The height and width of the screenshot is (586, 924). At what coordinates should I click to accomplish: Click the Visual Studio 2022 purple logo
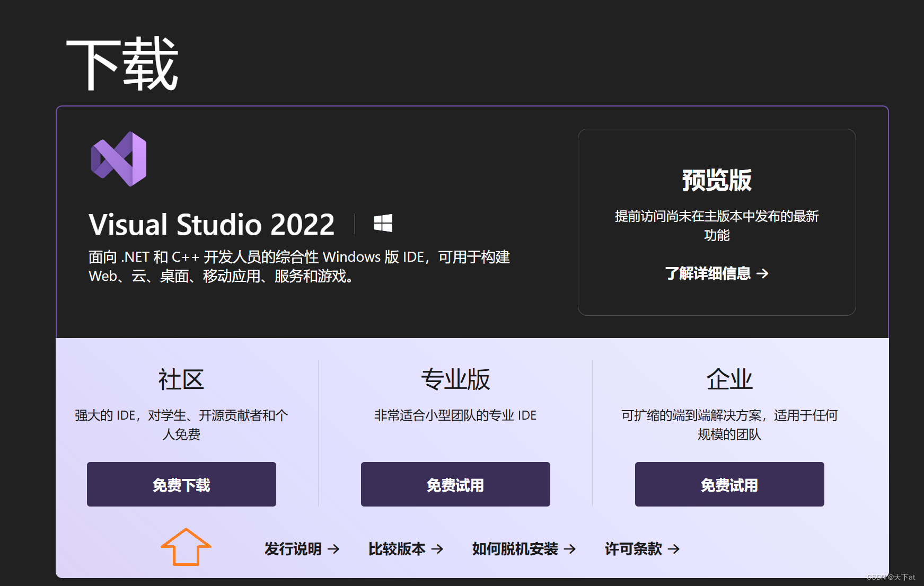click(x=118, y=160)
